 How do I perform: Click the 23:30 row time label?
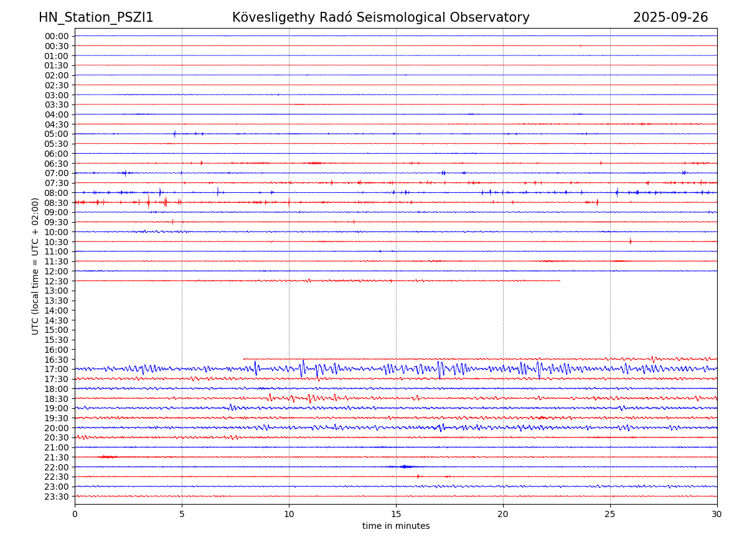coord(57,497)
